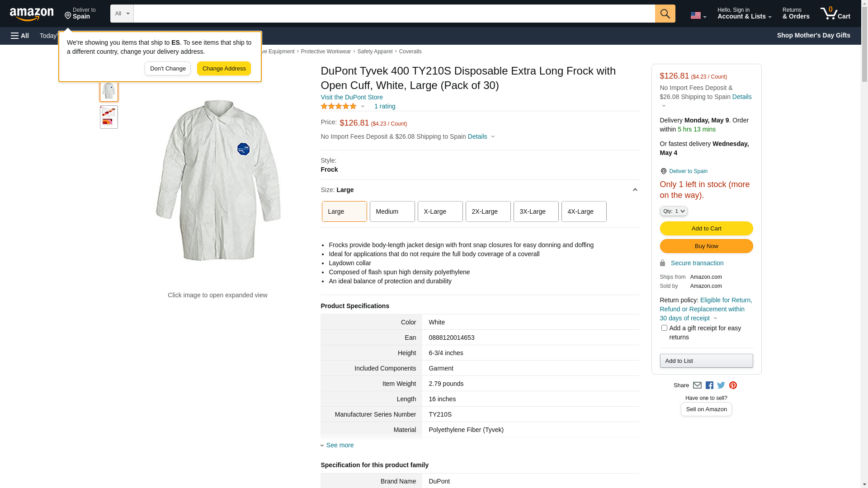Expand See more product specifications

[x=340, y=445]
